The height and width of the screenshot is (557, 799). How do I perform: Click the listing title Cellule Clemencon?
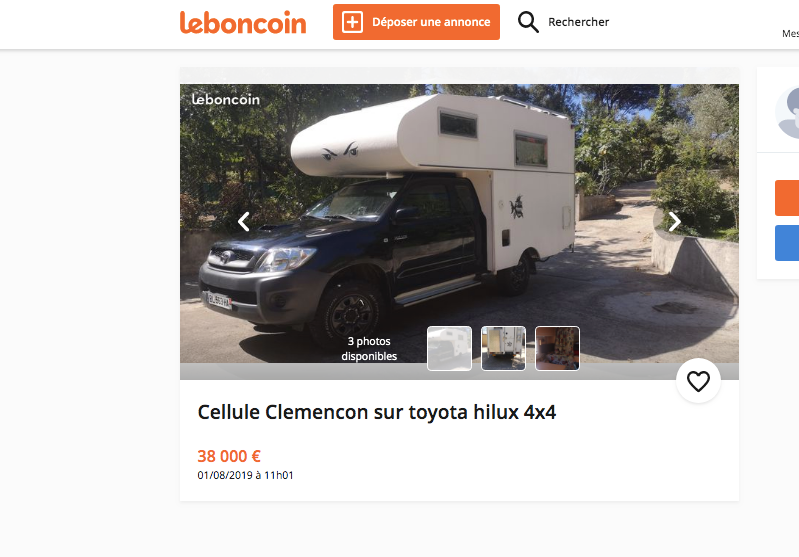(377, 412)
